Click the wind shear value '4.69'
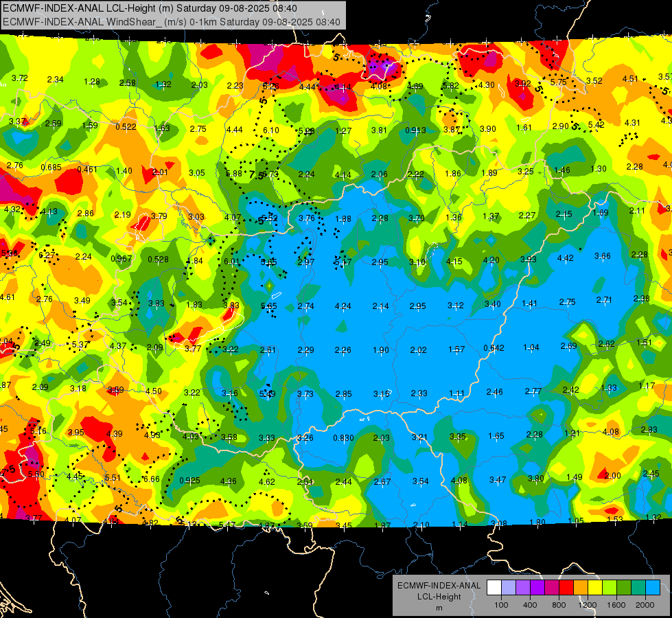Screen dimensions: 672x618 [415, 87]
